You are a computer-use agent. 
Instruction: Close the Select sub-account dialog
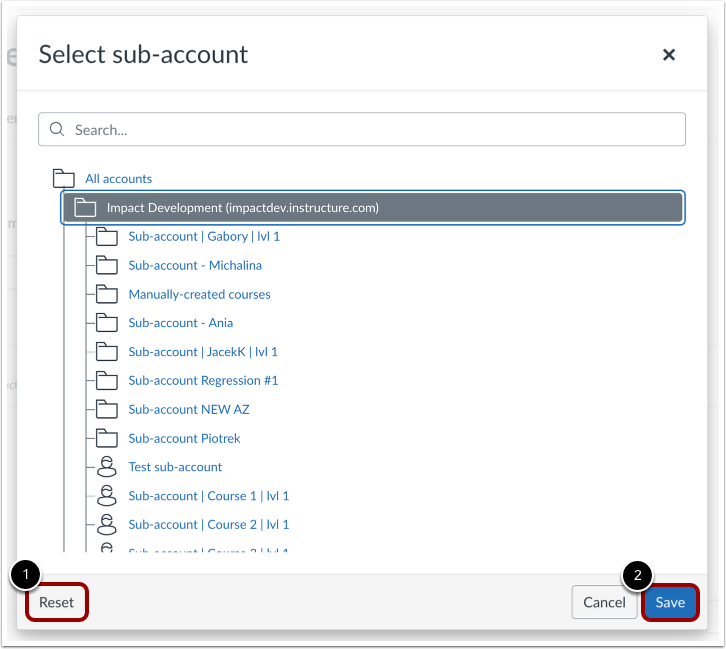(x=669, y=55)
